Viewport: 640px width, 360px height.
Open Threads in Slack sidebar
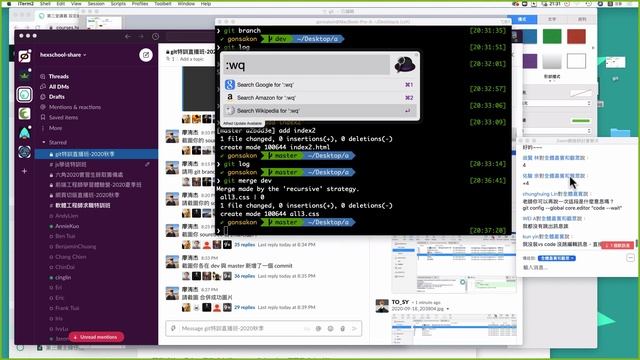click(x=59, y=76)
